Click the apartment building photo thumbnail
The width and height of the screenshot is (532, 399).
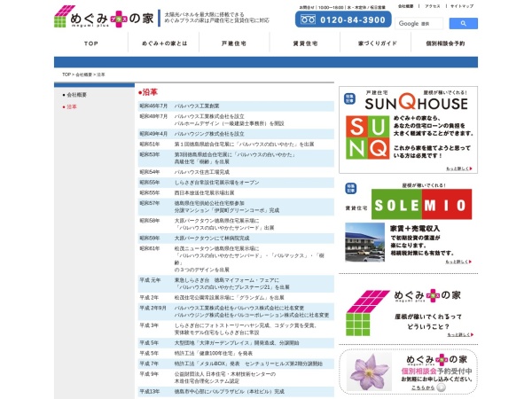point(364,242)
